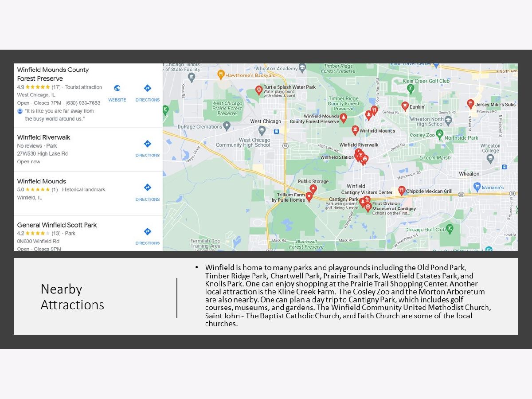Select the Turtle Splash Water Park pin

click(259, 90)
